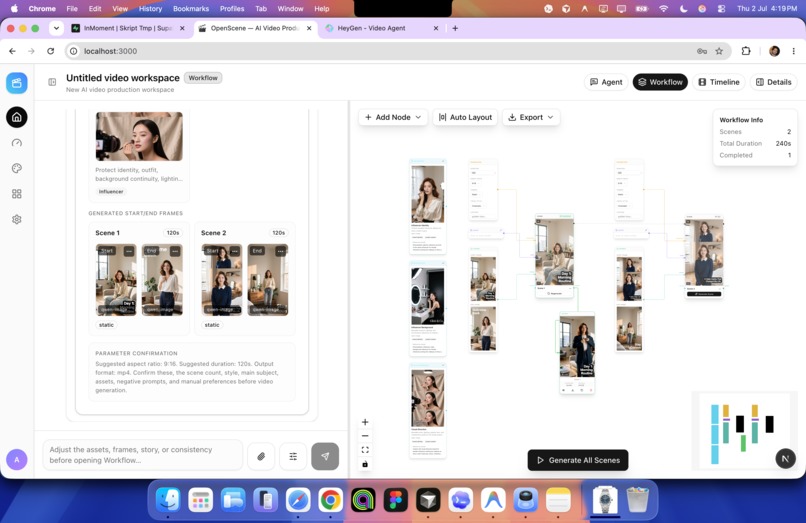The image size is (806, 523).
Task: Switch to the HeyGen Video Agent browser tab
Action: pos(380,28)
